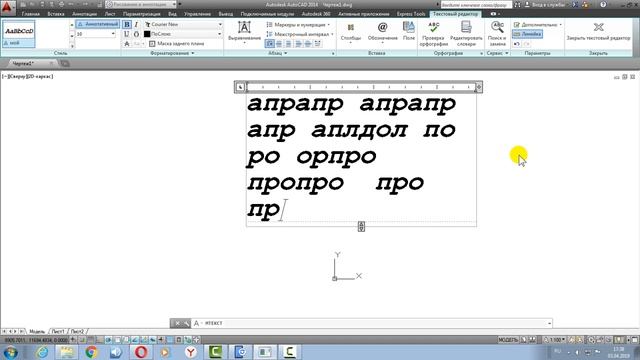This screenshot has width=640, height=360.
Task: Open the Columns tool
Action: [x=351, y=32]
